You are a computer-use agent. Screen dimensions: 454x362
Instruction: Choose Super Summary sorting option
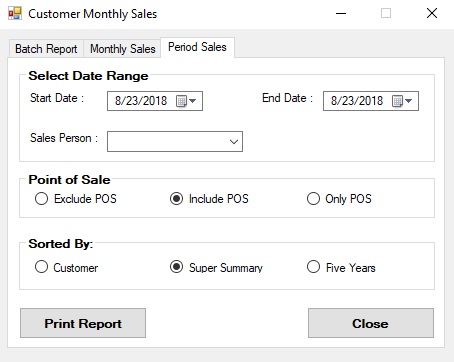click(x=216, y=267)
